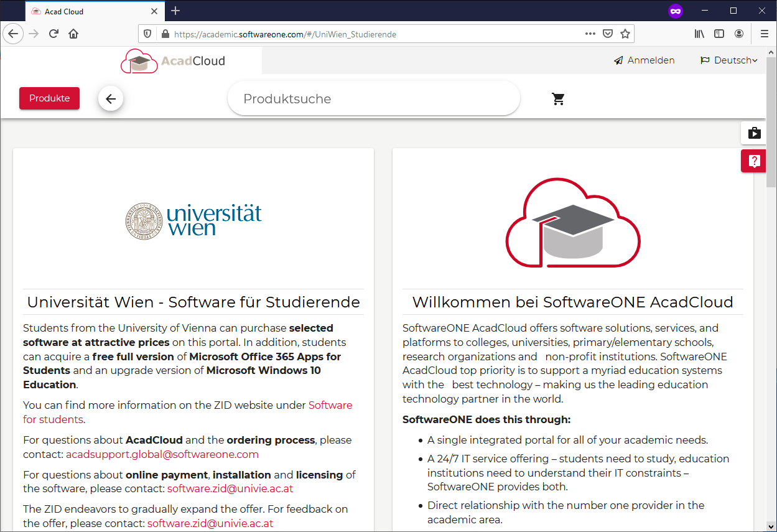This screenshot has height=532, width=777.
Task: Open page actions three-dot menu in address bar
Action: [590, 34]
